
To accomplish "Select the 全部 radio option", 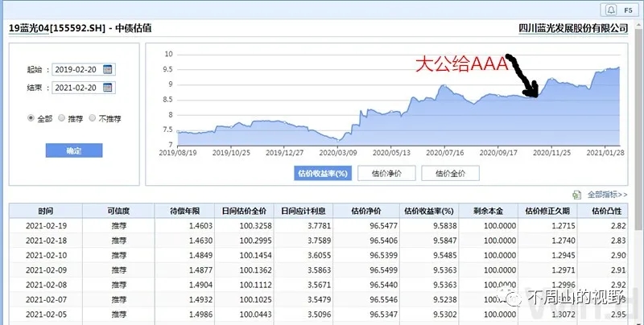I will click(31, 118).
